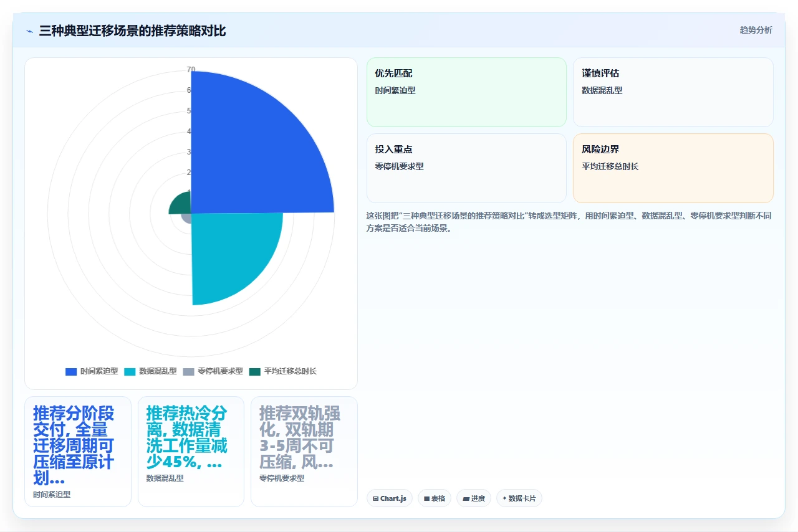Click the lightning icon beside the title
The image size is (798, 532).
click(x=29, y=31)
